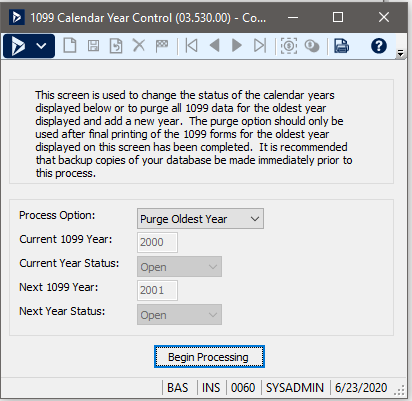
Task: Click the Print toolbar icon
Action: [x=341, y=46]
